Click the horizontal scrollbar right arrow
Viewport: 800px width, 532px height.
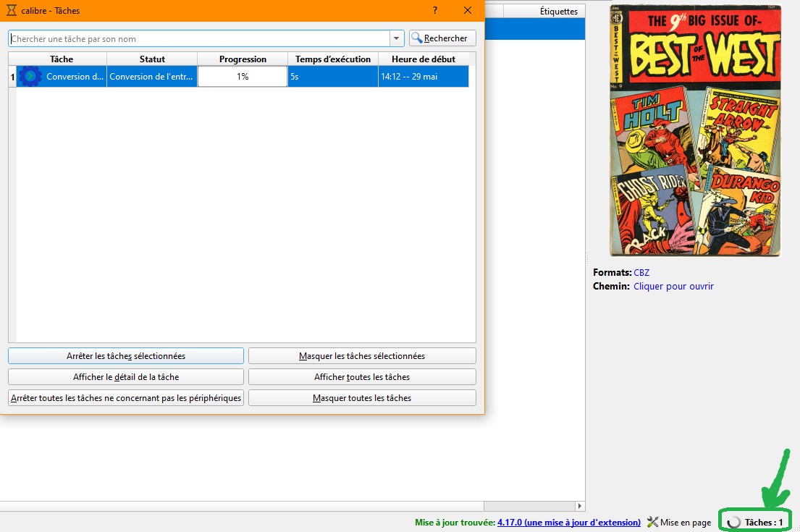pos(580,506)
